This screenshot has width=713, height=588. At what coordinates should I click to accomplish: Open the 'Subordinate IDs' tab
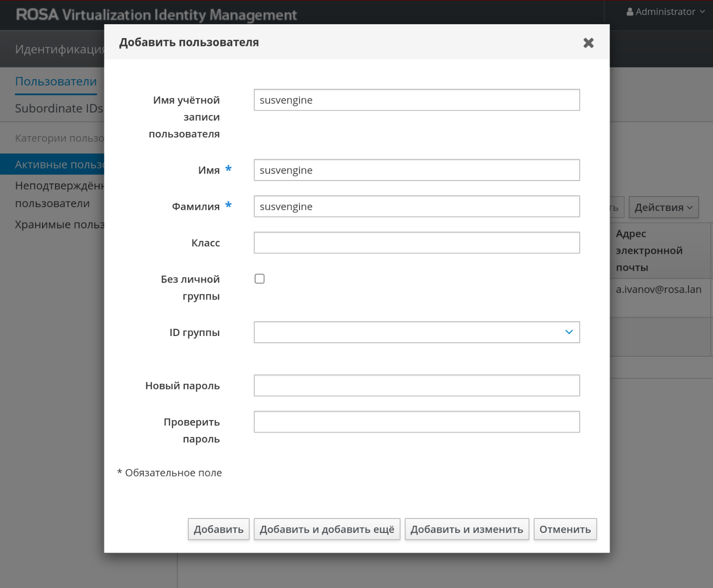point(58,109)
